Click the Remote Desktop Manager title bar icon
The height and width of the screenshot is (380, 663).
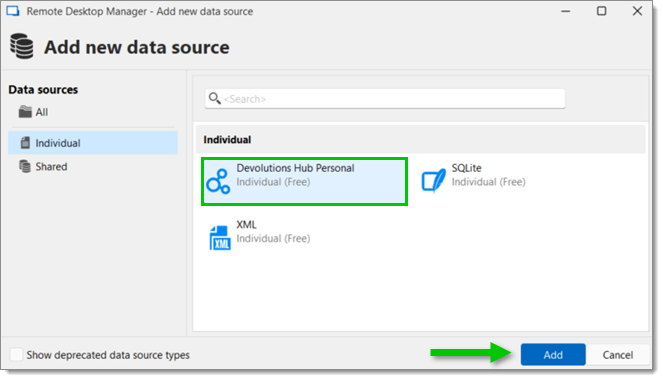click(x=13, y=11)
